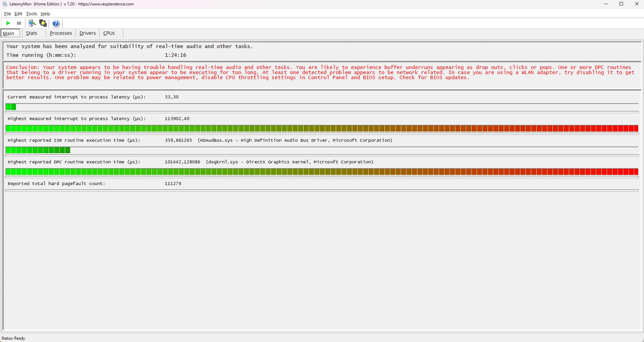Start the latency monitor with green play icon

point(8,23)
